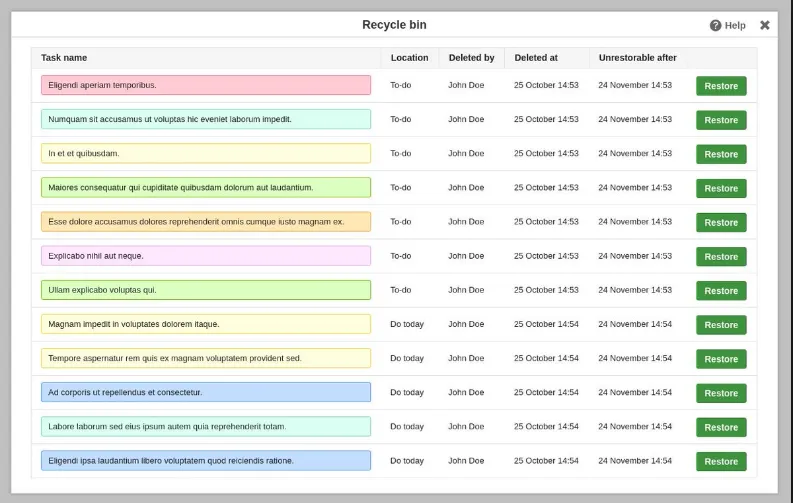Viewport: 793px width, 503px height.
Task: Open the Help link with question icon
Action: coord(727,25)
